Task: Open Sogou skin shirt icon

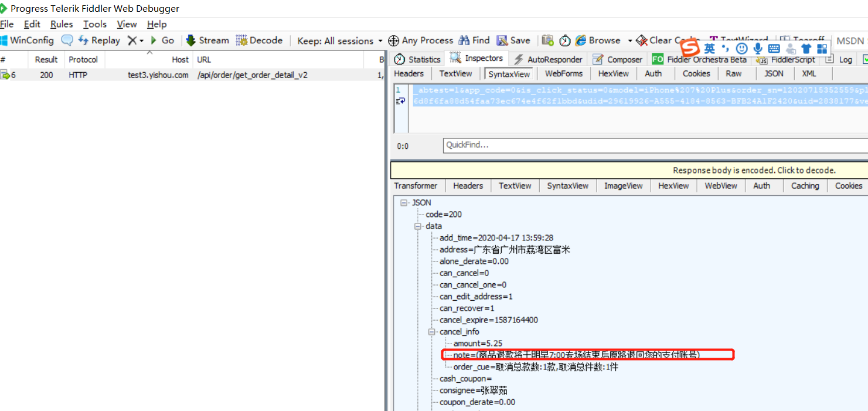Action: coord(806,49)
